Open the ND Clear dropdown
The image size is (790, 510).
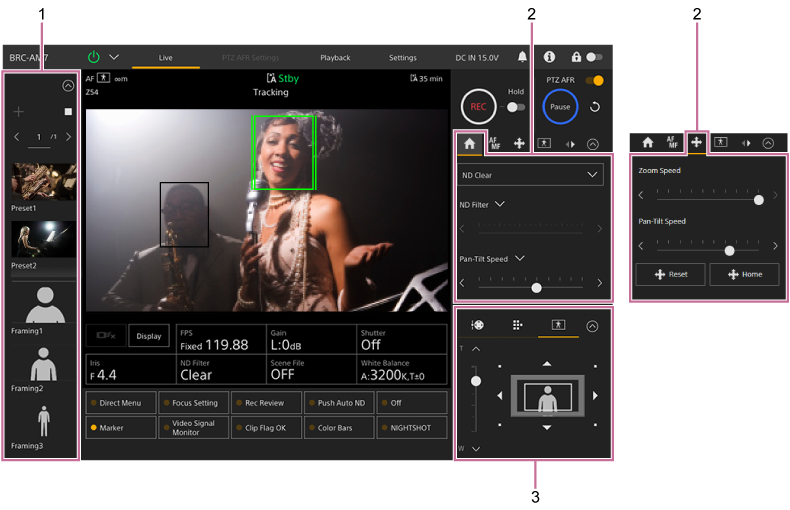click(x=531, y=175)
